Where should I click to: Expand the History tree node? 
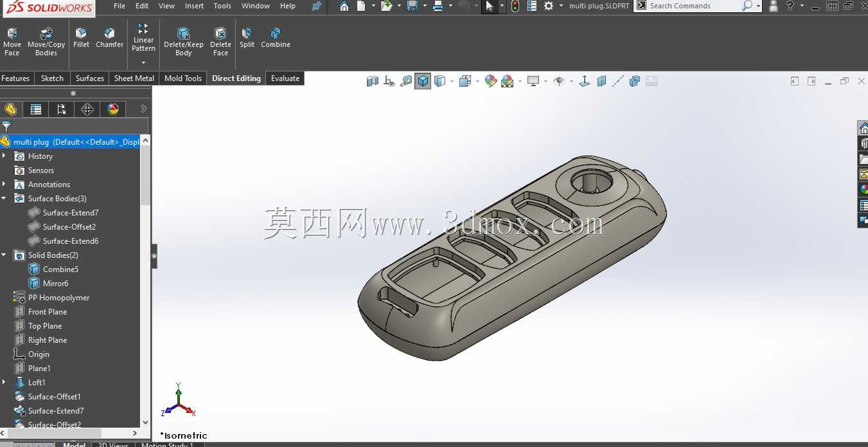click(x=4, y=156)
